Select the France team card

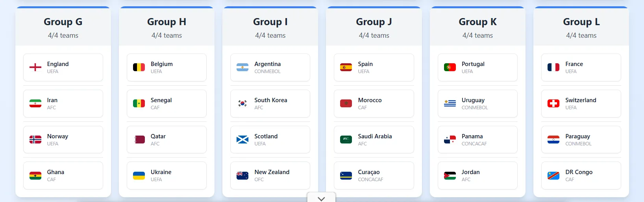[581, 68]
